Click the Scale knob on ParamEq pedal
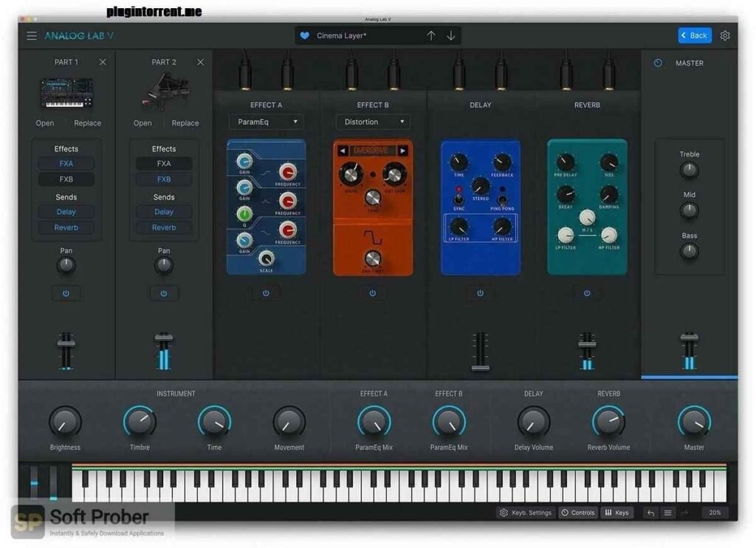Screen dimensions: 756x548 pyautogui.click(x=266, y=258)
